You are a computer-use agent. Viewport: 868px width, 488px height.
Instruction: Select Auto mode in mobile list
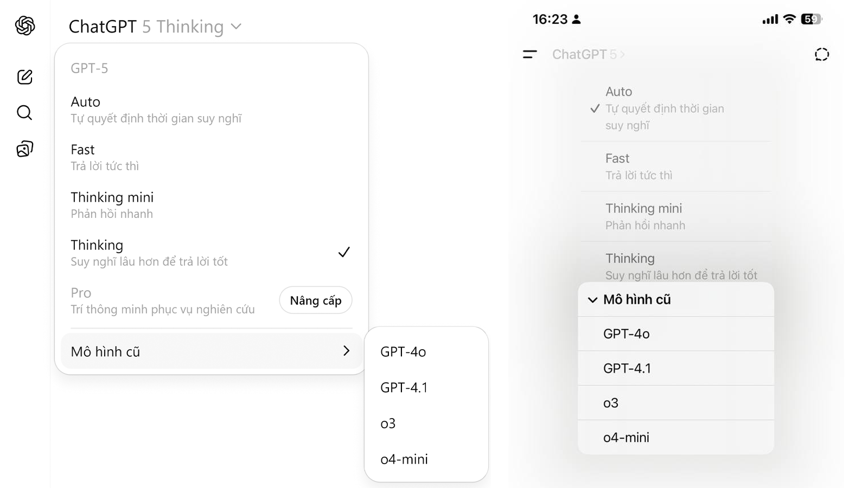point(676,108)
